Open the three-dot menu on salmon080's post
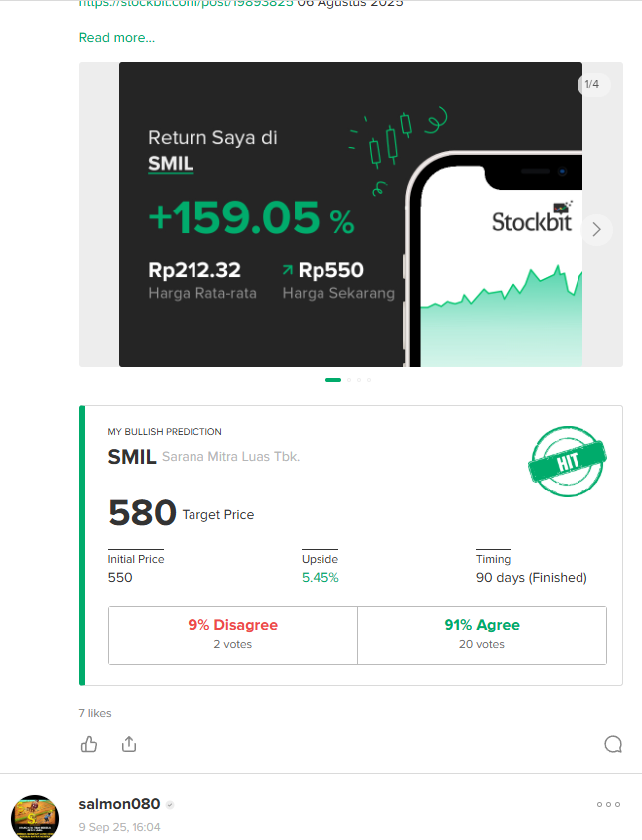Screen dimensions: 642x840 tap(608, 804)
